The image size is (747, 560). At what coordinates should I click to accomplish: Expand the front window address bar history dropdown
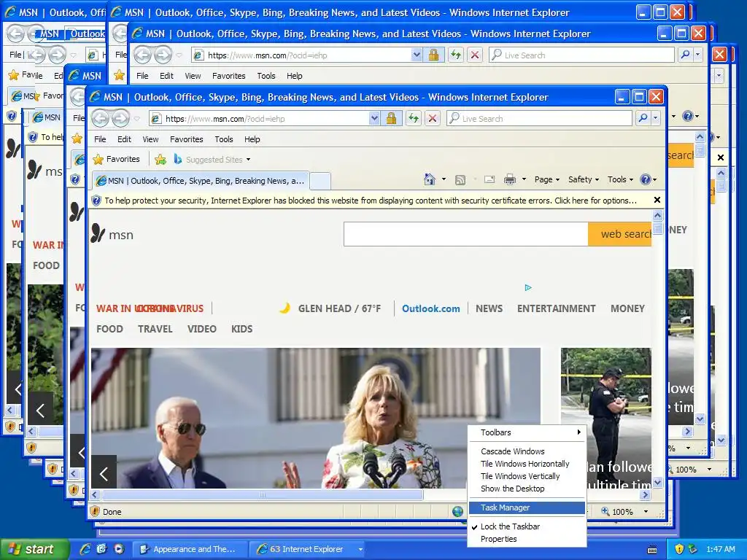coord(374,118)
